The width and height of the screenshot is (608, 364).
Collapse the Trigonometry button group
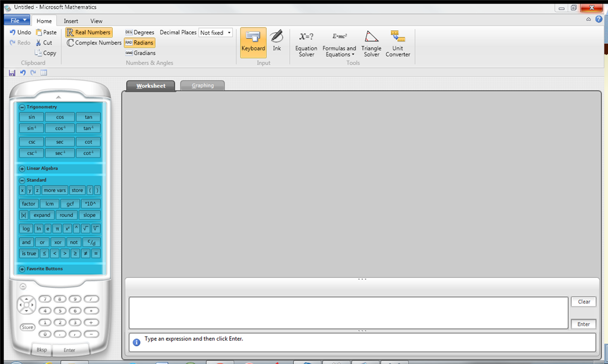point(22,107)
